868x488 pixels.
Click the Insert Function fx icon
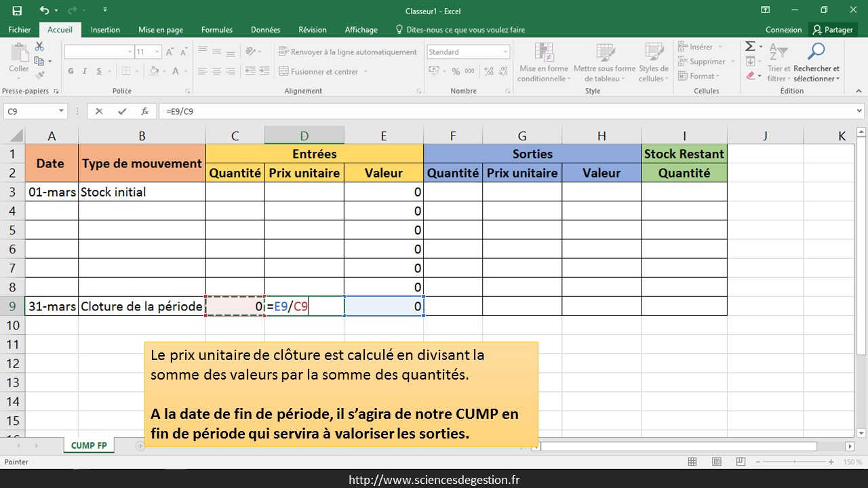[144, 112]
